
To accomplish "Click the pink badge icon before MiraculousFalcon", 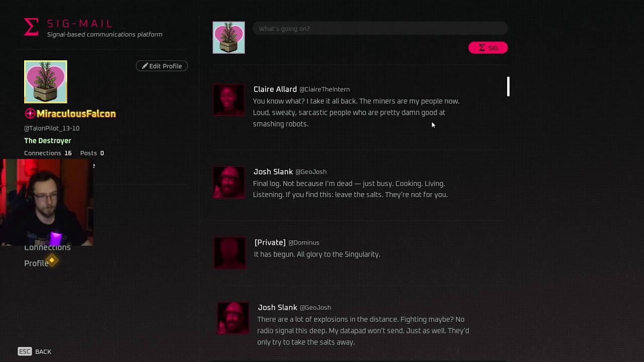I will click(x=30, y=114).
